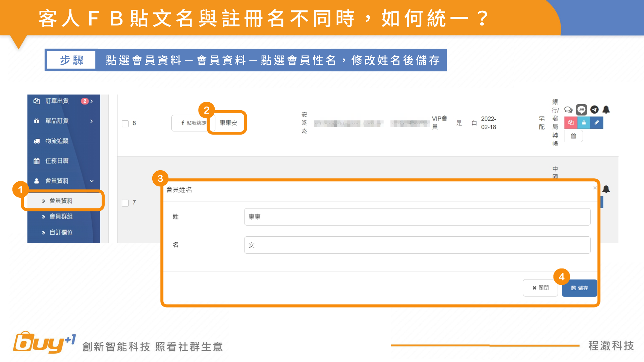644x362 pixels.
Task: Tick the checkbox for member row 7
Action: click(125, 203)
